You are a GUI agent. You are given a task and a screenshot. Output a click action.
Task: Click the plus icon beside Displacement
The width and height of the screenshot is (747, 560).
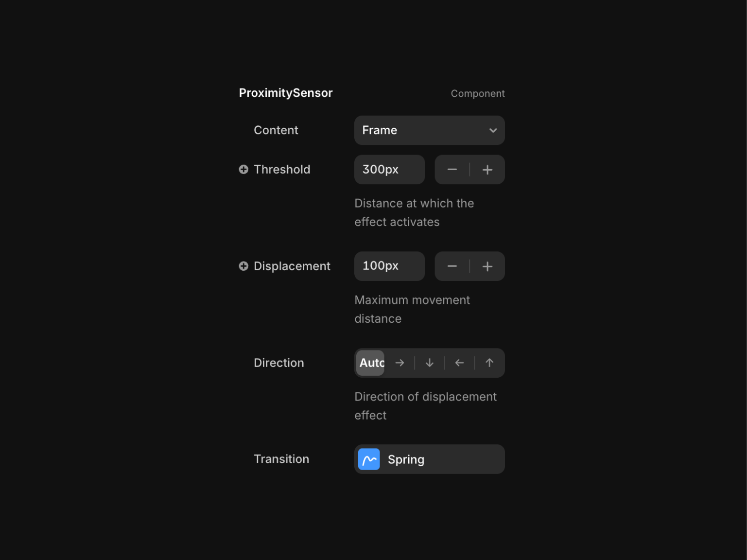click(243, 266)
